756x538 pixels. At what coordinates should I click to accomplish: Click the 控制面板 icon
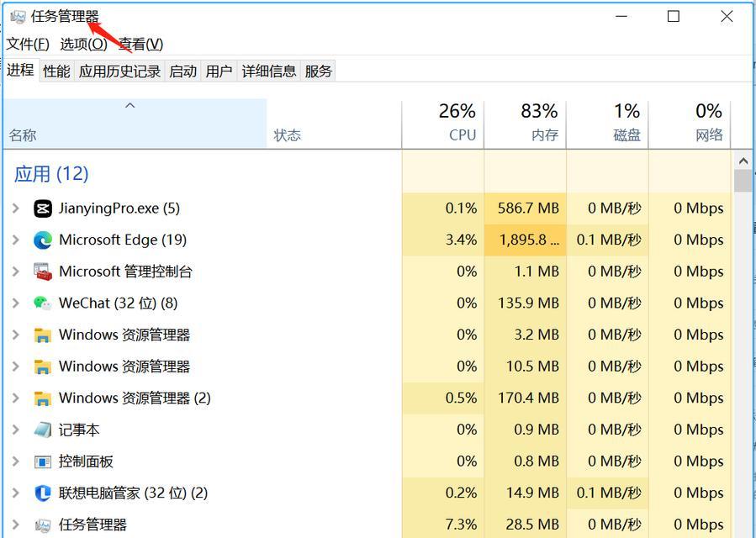(x=42, y=462)
